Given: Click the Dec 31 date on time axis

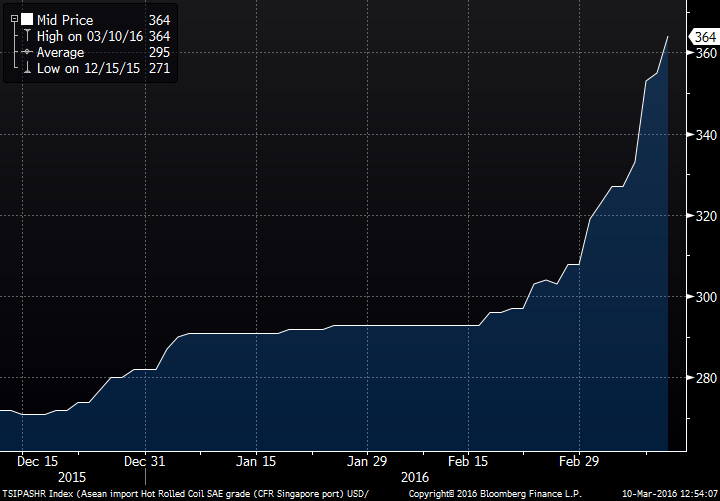Looking at the screenshot, I should (146, 462).
